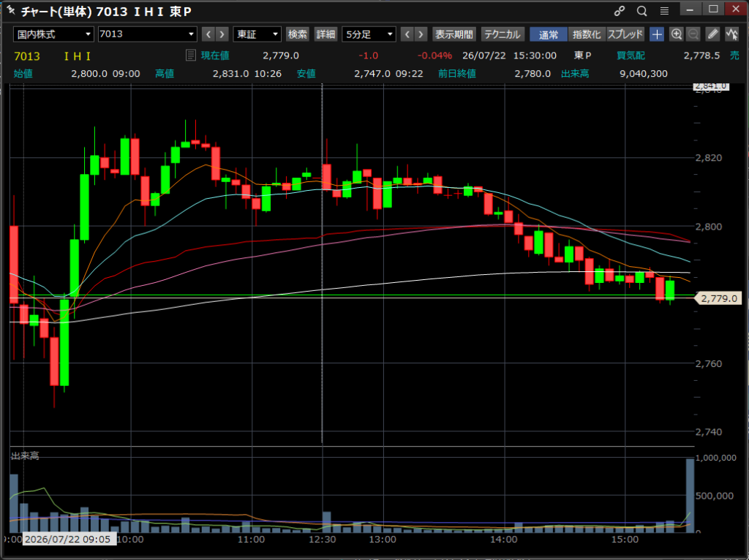
Task: Click the 出来高 volume panel label
Action: point(25,456)
